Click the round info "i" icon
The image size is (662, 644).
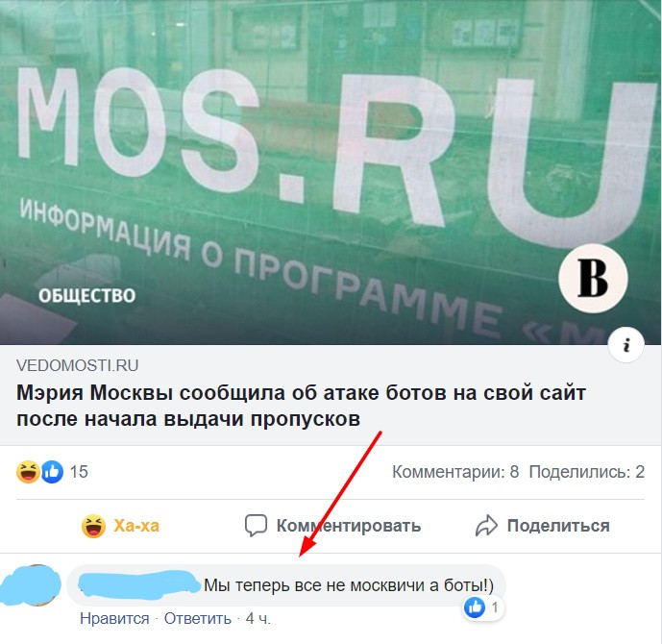pyautogui.click(x=626, y=345)
